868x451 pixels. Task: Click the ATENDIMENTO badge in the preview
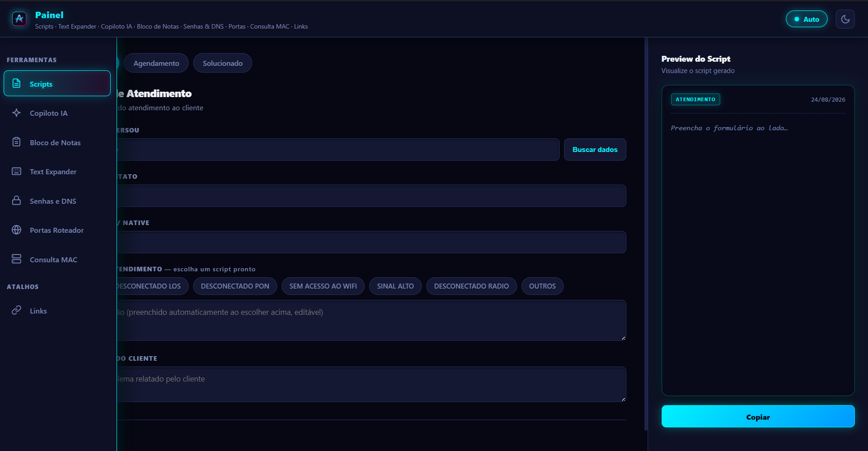pos(695,99)
